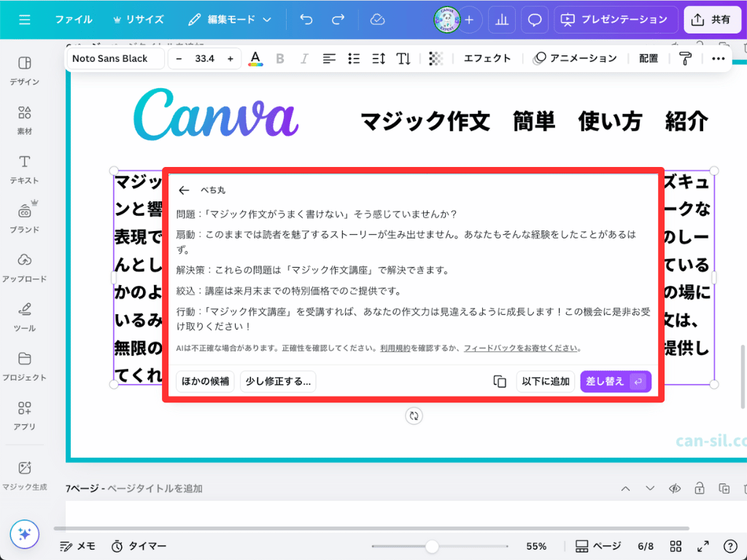The height and width of the screenshot is (560, 747).
Task: Adjust the zoom slider handle
Action: click(x=432, y=546)
